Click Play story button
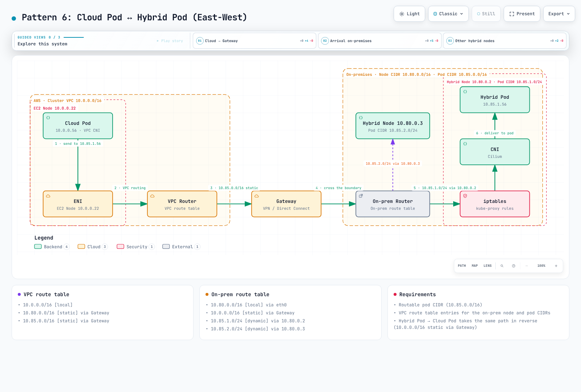 tap(170, 41)
